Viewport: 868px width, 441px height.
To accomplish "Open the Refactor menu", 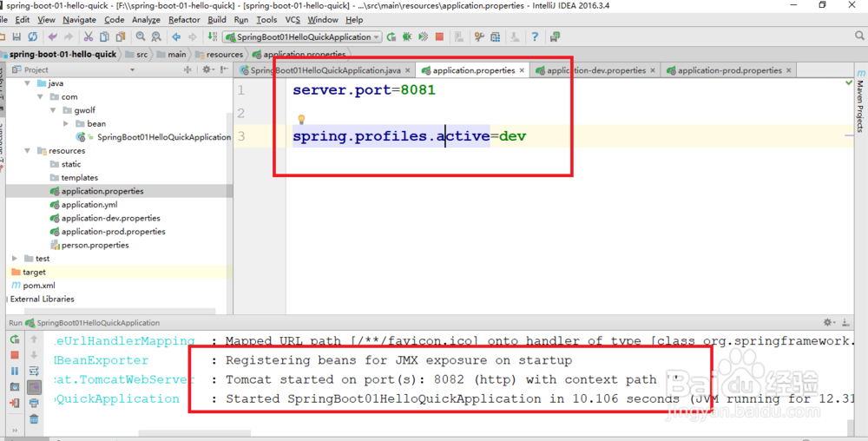I will (x=184, y=20).
